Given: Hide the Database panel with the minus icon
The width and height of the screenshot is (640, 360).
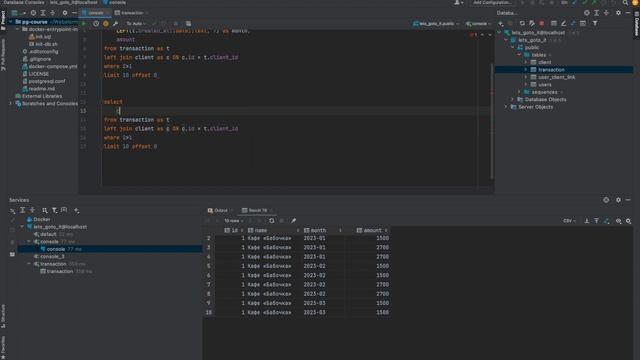Looking at the screenshot, I should (x=628, y=13).
